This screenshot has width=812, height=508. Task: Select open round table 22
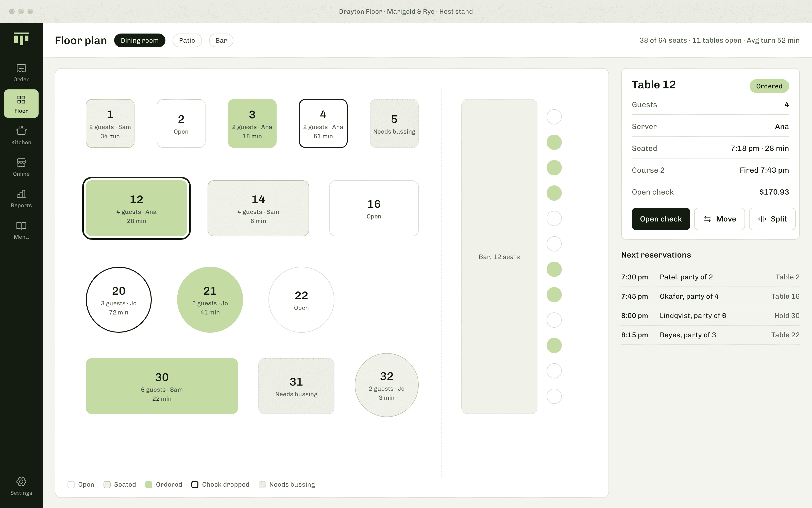(x=301, y=300)
